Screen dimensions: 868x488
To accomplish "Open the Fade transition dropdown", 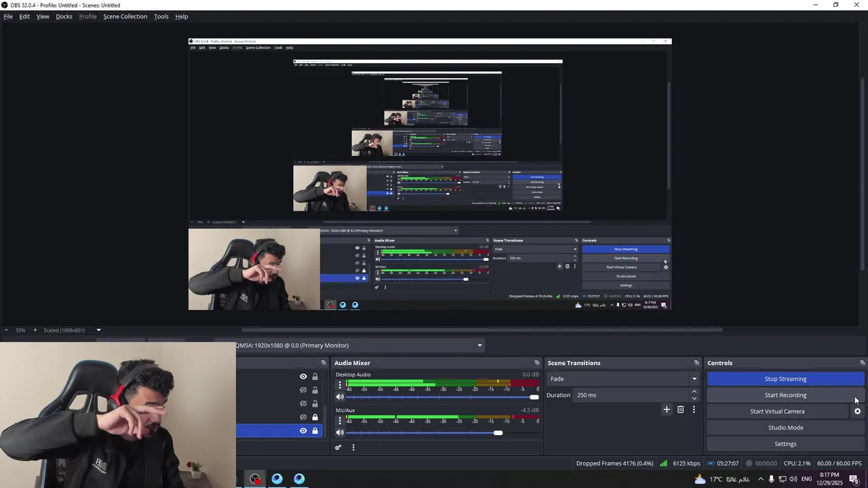I will [x=623, y=379].
